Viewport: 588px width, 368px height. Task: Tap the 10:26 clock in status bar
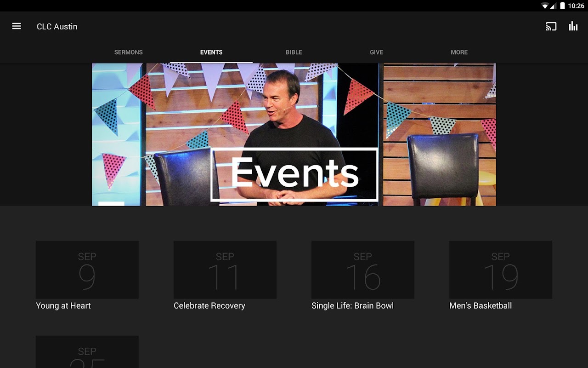(576, 6)
